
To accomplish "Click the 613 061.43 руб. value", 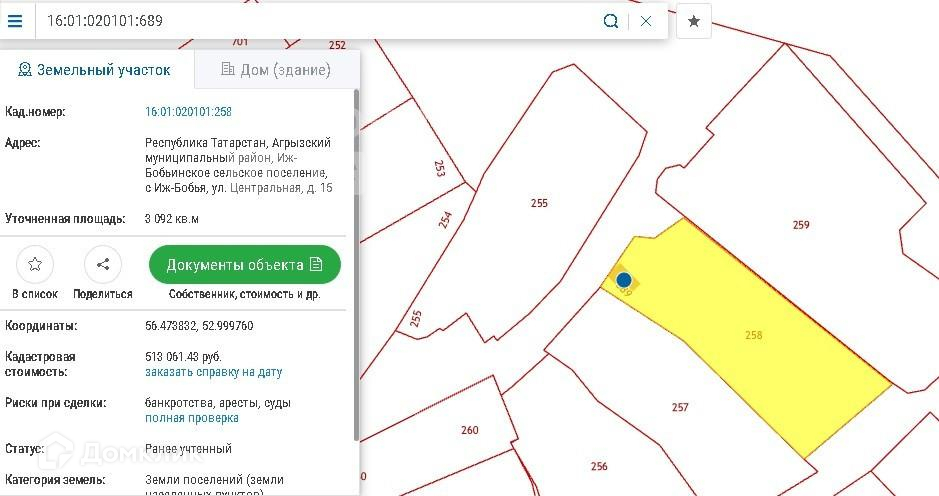I will coord(183,356).
